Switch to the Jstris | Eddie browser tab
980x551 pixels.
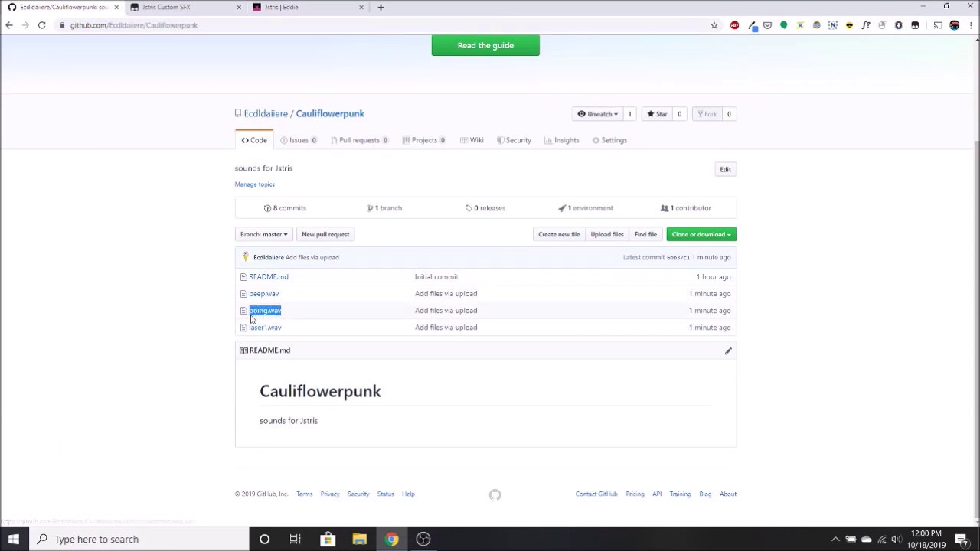click(305, 7)
